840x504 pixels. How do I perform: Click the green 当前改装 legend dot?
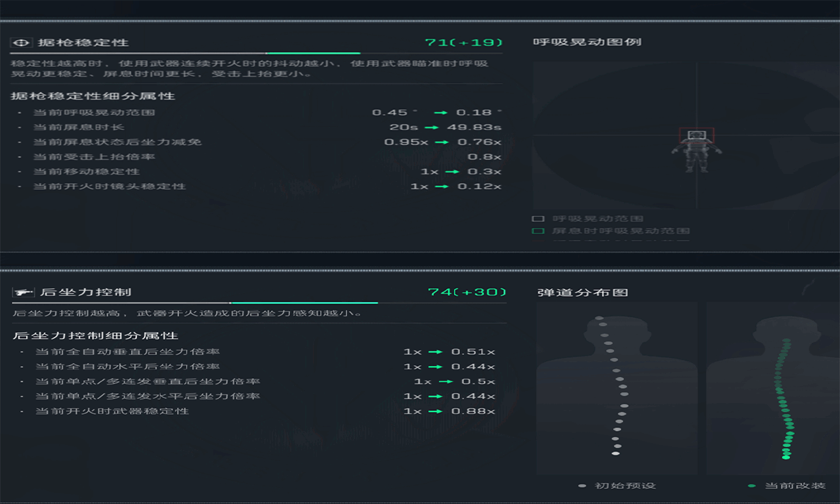click(x=752, y=486)
